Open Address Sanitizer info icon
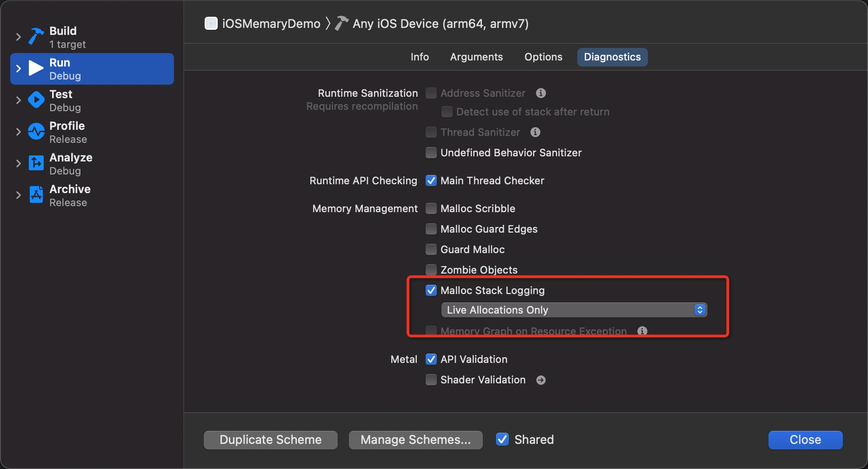 point(541,93)
